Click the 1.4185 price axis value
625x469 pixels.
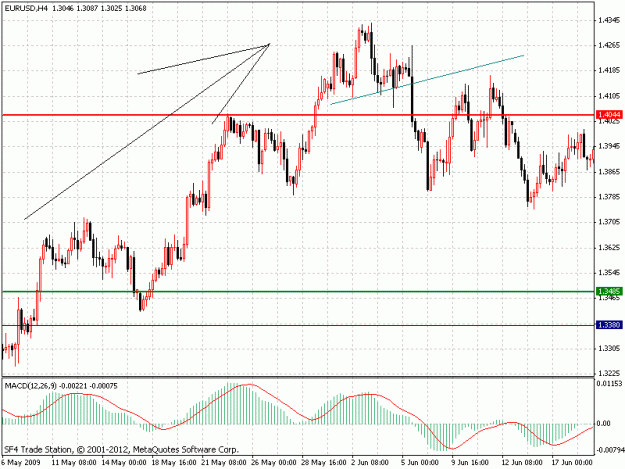click(x=610, y=71)
